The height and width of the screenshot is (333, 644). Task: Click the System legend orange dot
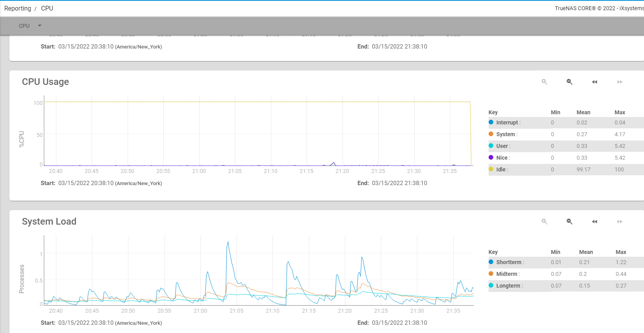(x=491, y=134)
